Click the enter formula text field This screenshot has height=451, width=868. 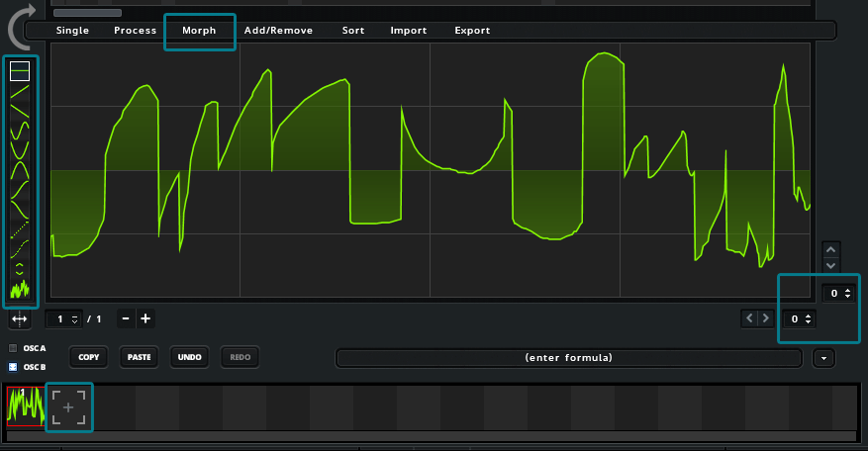click(x=568, y=357)
